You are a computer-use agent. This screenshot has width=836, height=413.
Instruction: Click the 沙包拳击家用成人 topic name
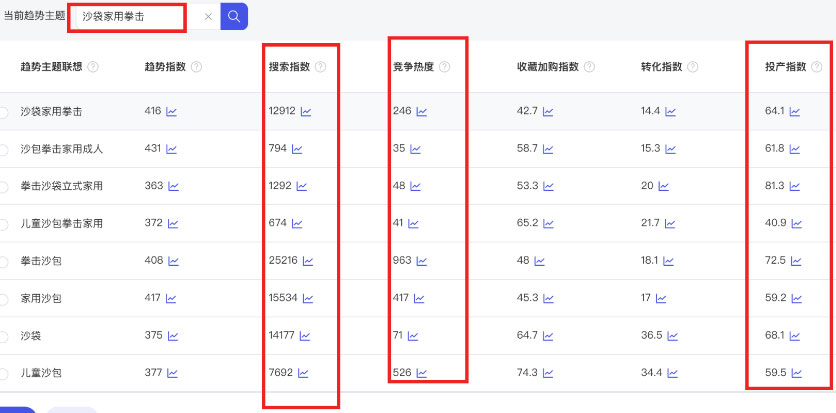(62, 149)
